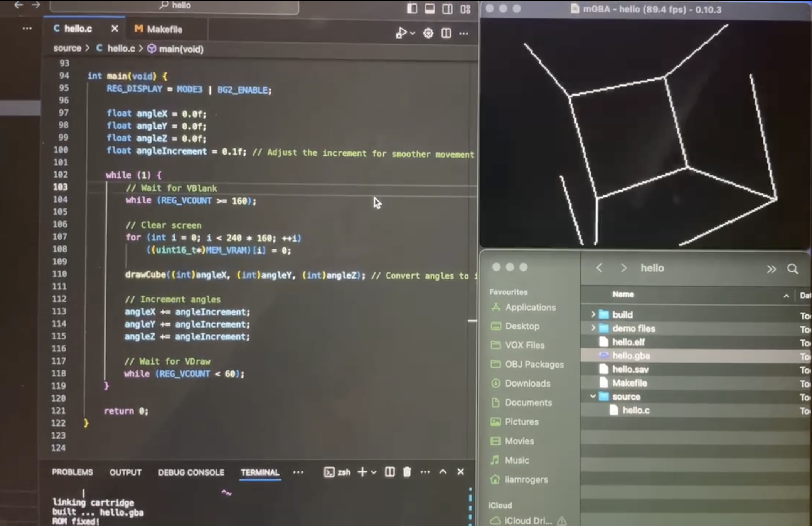
Task: Select the TERMINAL panel tab
Action: tap(260, 472)
